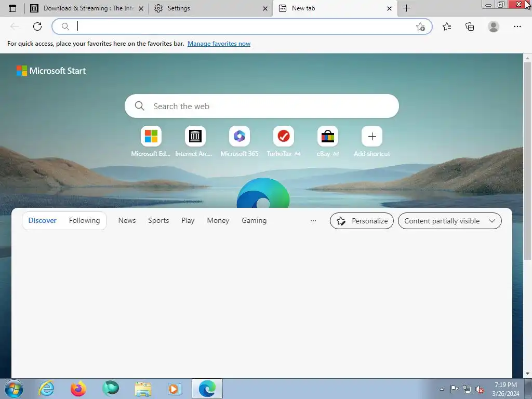Viewport: 532px width, 399px height.
Task: Show more feed categories ellipsis
Action: coord(313,220)
